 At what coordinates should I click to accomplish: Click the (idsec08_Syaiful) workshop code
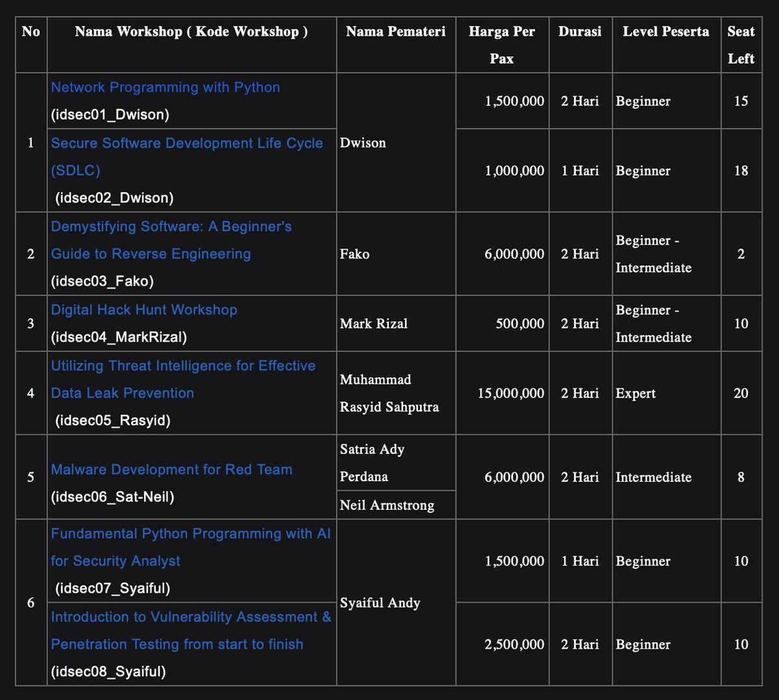(x=108, y=671)
